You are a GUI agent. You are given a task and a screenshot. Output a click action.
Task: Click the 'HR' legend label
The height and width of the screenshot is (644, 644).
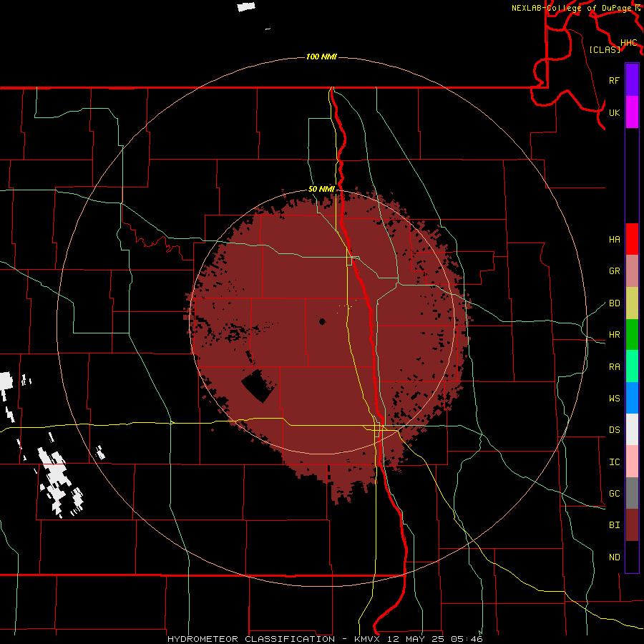pyautogui.click(x=615, y=335)
